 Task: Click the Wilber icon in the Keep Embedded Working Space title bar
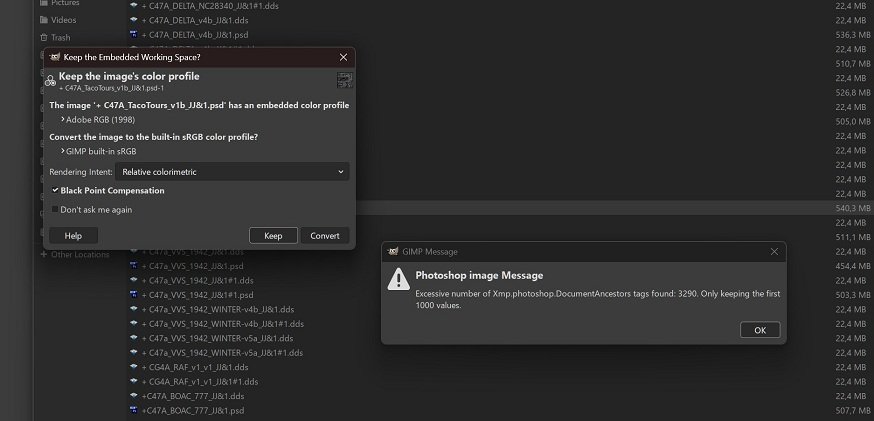pos(54,57)
